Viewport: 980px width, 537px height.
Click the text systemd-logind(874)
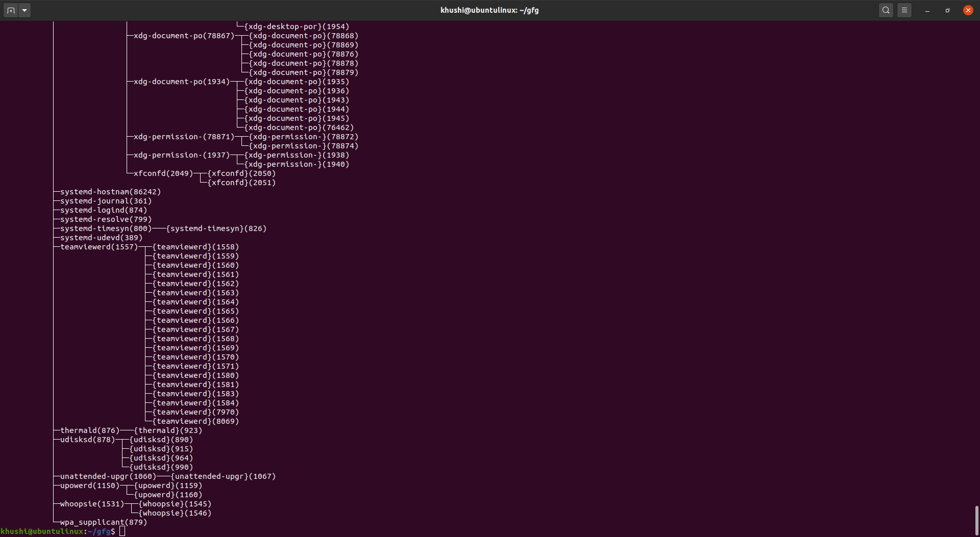pos(104,210)
